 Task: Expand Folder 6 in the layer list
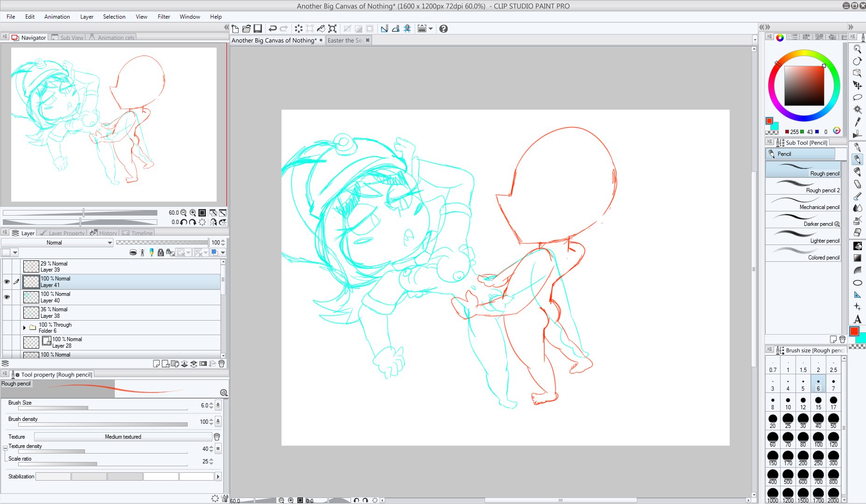point(24,328)
